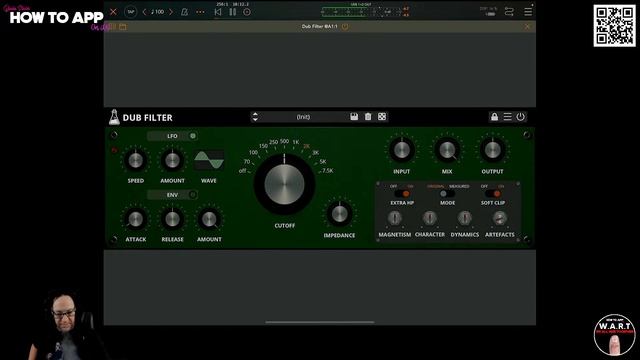Click the envelope Attack knob

(136, 219)
